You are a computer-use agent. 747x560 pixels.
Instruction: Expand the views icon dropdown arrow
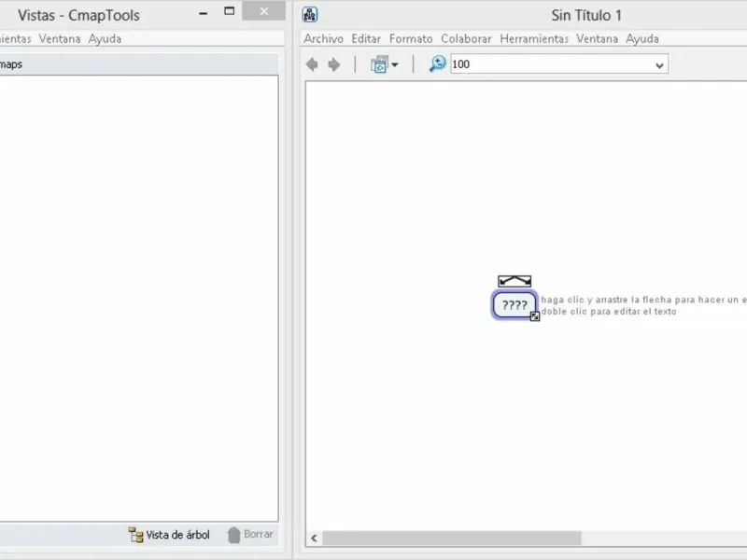(395, 64)
